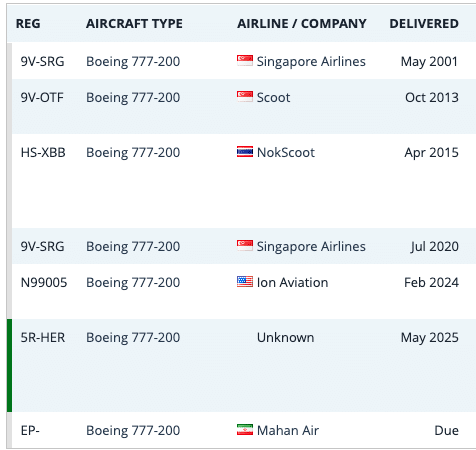This screenshot has height=450, width=476.
Task: Sort the table by REG column header
Action: 28,24
